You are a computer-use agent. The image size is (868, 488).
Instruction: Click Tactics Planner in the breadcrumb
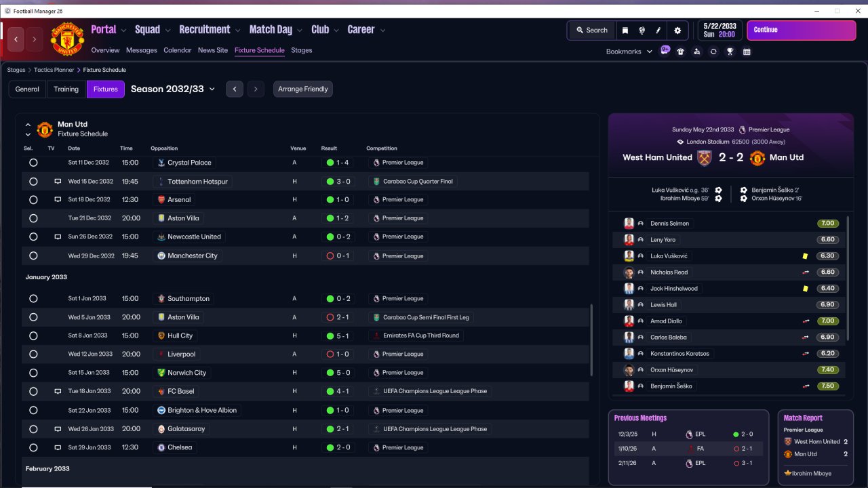pyautogui.click(x=54, y=70)
